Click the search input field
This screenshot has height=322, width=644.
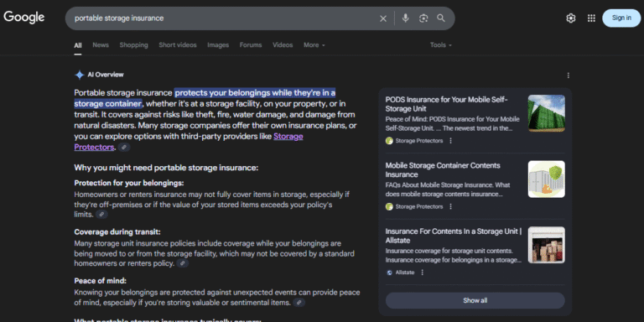tap(224, 18)
